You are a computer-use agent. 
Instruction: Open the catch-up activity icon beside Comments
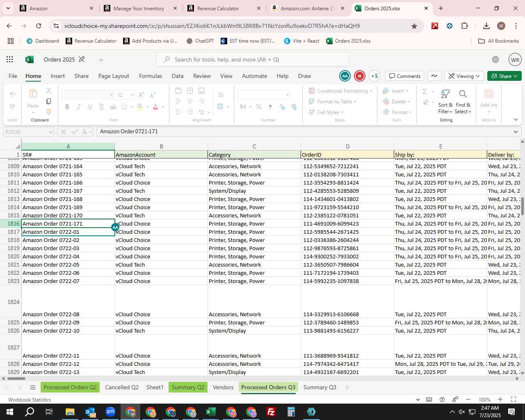pyautogui.click(x=434, y=76)
